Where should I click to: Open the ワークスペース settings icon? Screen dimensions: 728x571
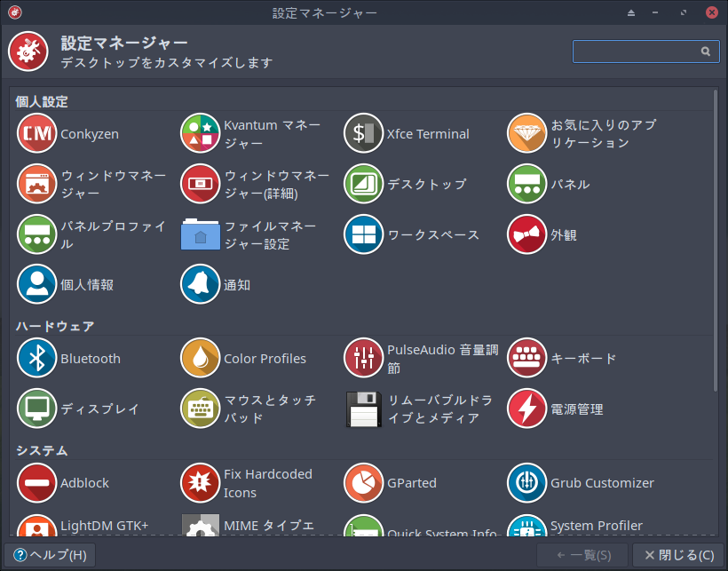point(363,234)
